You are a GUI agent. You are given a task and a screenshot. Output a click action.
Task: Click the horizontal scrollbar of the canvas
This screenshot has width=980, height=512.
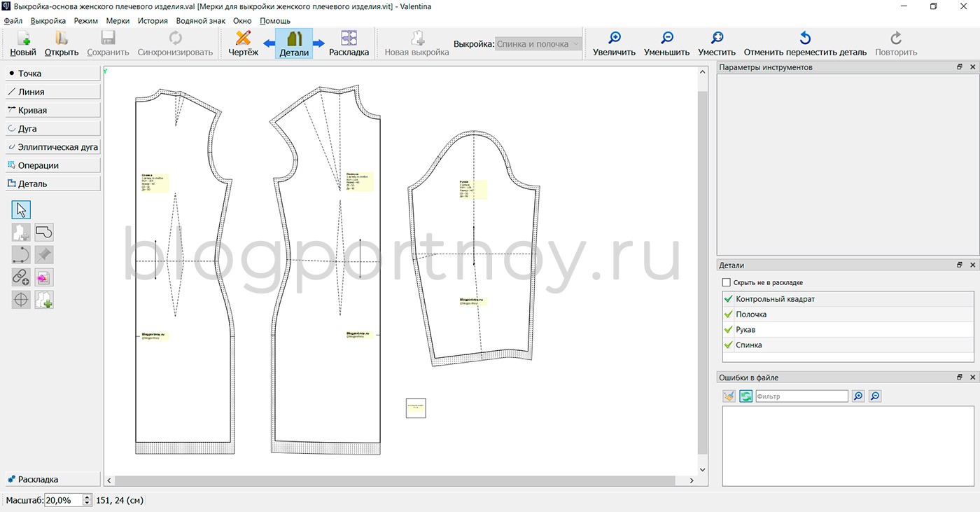(x=394, y=480)
